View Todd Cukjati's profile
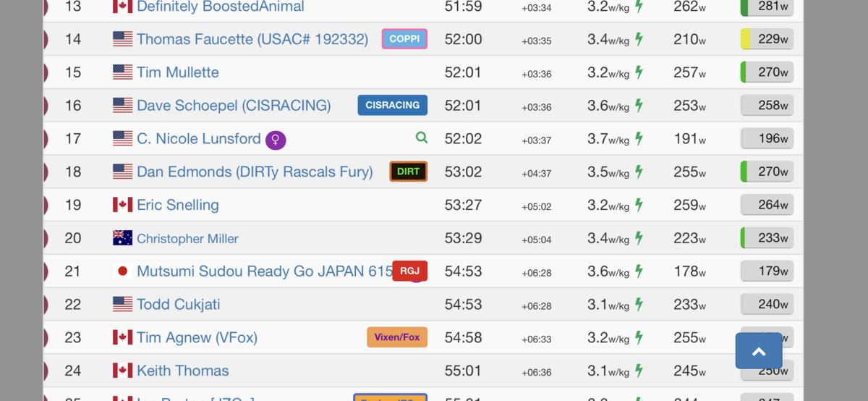Viewport: 868px width, 401px height. tap(179, 304)
